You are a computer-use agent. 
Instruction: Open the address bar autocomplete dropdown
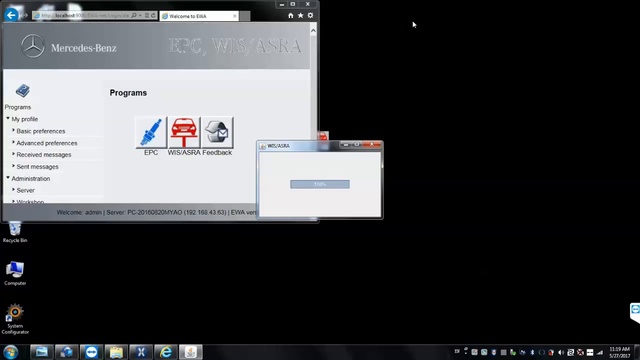pyautogui.click(x=140, y=16)
